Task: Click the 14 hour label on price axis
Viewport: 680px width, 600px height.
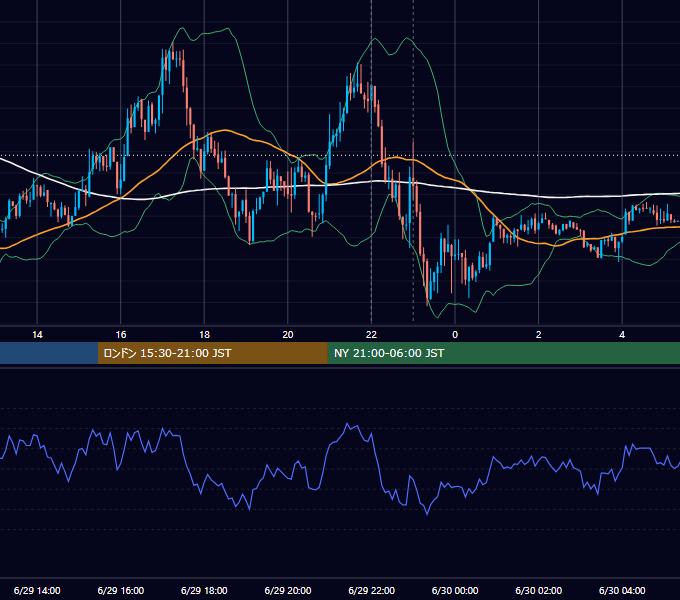Action: (37, 335)
